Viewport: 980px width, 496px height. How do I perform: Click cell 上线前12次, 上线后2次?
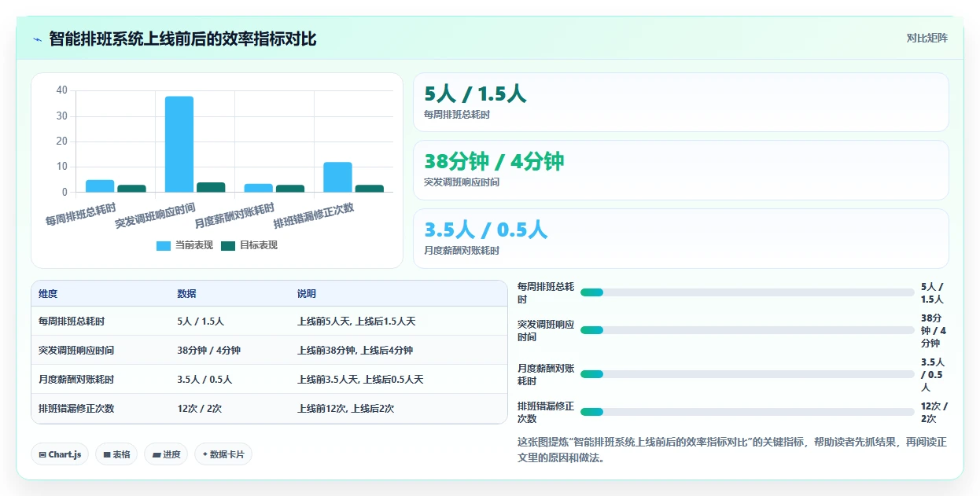[346, 409]
